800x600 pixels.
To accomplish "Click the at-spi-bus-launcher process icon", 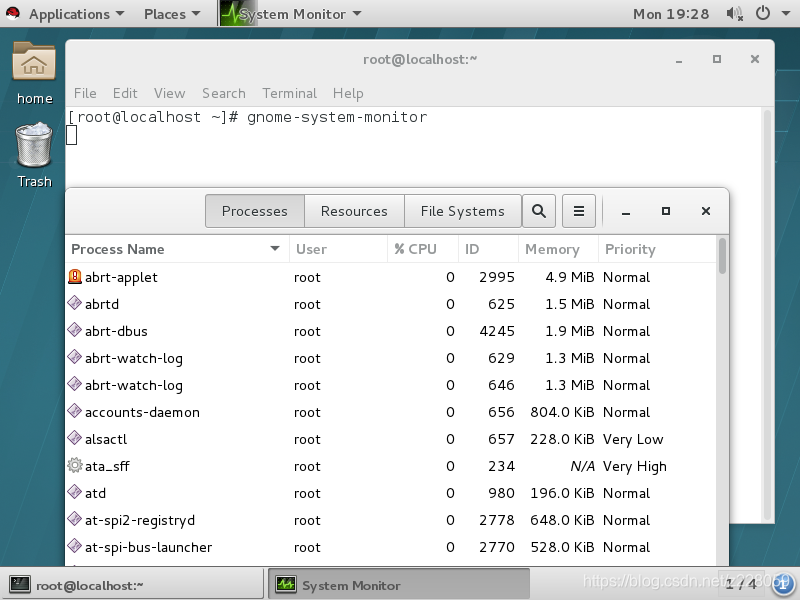I will pos(74,546).
